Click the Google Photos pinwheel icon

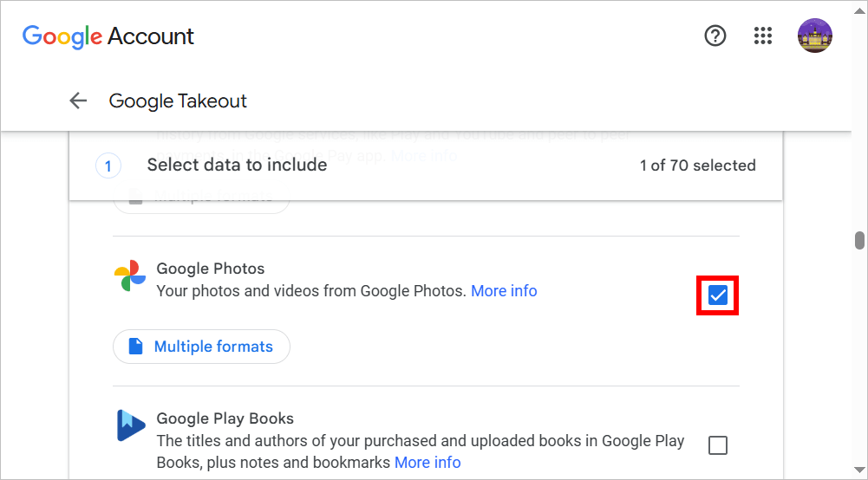pos(130,276)
